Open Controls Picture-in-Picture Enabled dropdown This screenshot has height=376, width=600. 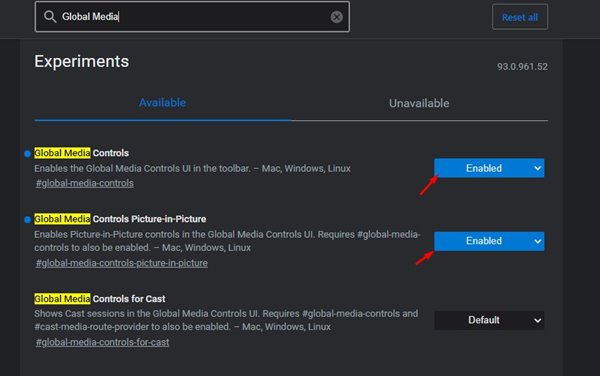(489, 241)
